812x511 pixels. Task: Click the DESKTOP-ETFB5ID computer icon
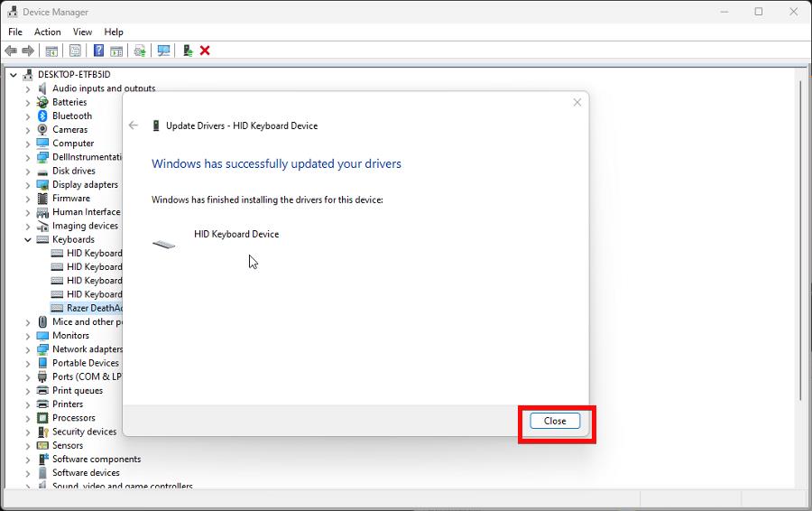pyautogui.click(x=28, y=75)
